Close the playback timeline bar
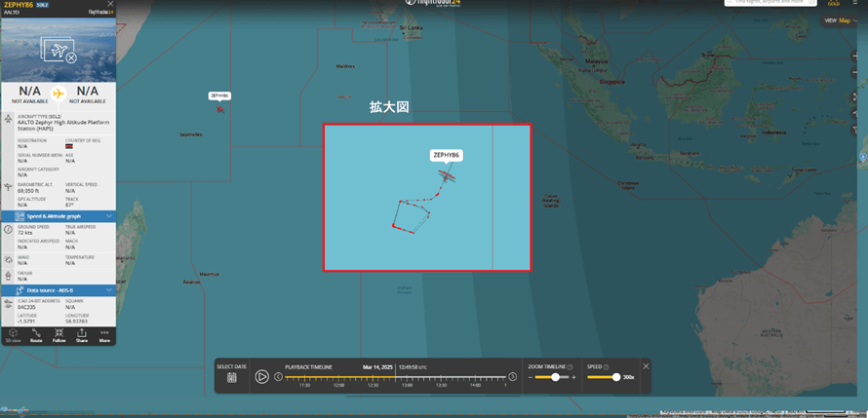868x418 pixels. (x=646, y=366)
